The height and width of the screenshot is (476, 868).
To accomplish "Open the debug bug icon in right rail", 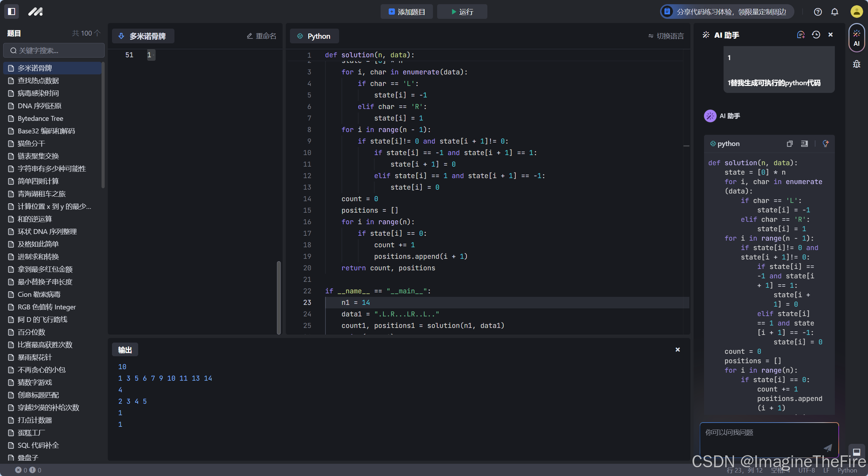I will tap(857, 64).
